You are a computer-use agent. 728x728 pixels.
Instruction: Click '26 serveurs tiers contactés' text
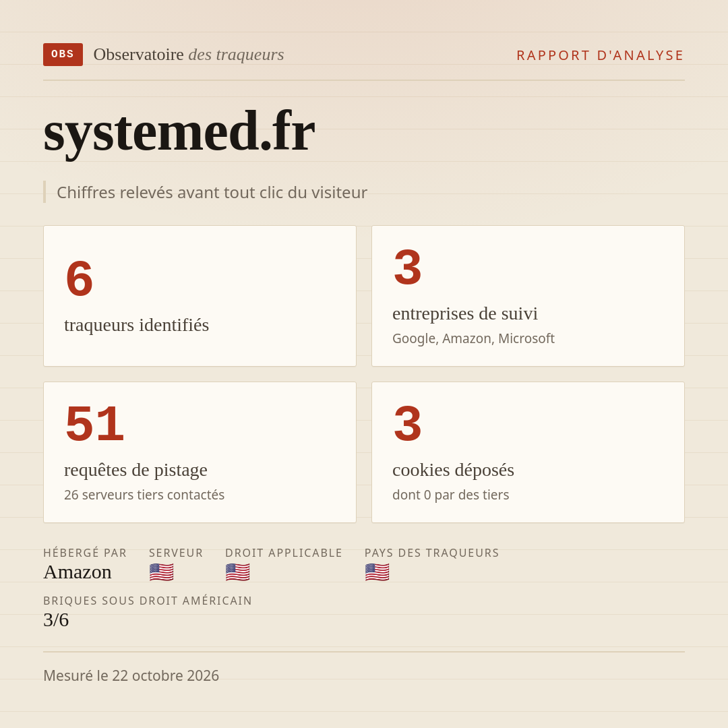tap(144, 495)
